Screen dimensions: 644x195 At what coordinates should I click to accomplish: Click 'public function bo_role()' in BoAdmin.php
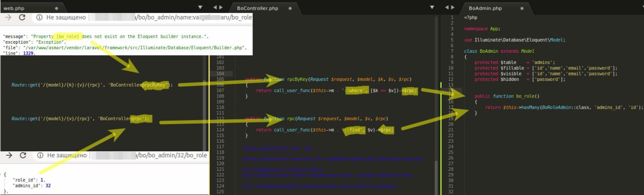508,95
